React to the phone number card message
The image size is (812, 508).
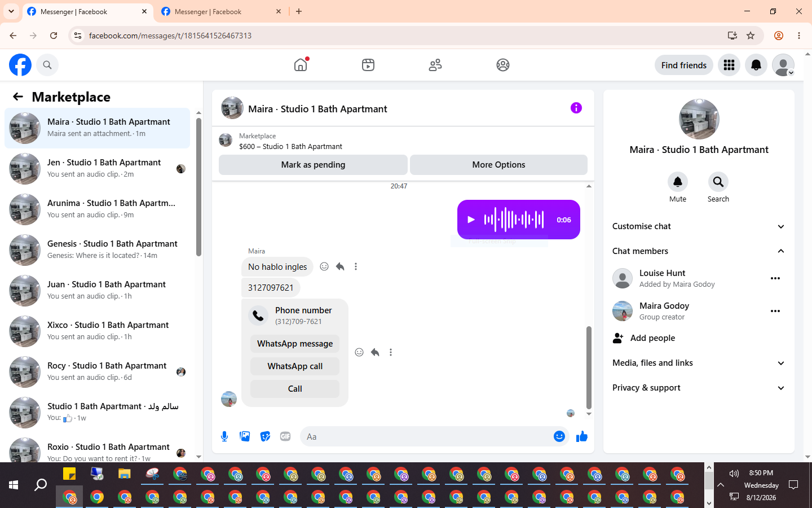[359, 352]
